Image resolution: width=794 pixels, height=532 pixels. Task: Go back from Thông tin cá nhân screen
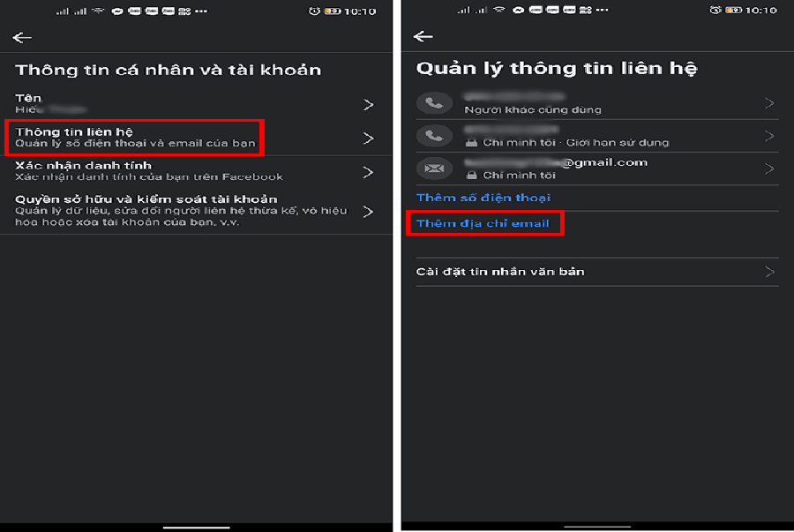click(x=22, y=37)
